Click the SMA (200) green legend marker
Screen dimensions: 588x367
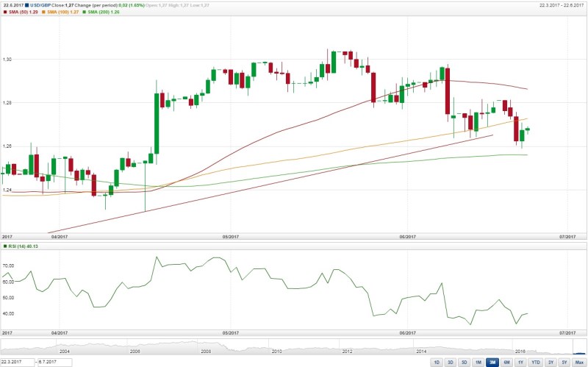tap(84, 12)
